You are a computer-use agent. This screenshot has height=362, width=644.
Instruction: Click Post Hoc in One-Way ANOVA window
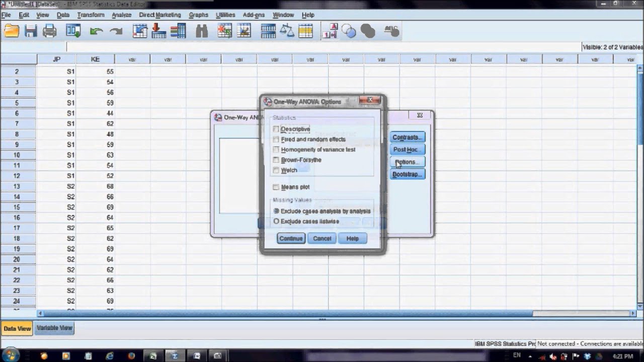click(x=408, y=149)
